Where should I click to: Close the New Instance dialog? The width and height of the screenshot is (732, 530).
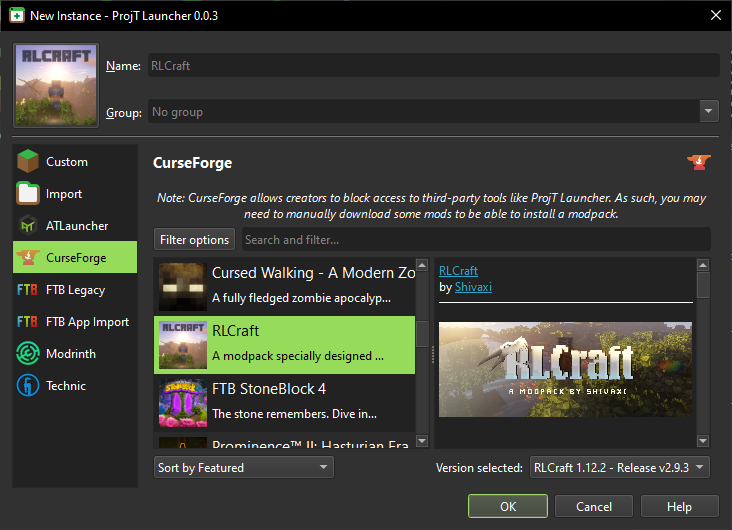[716, 15]
